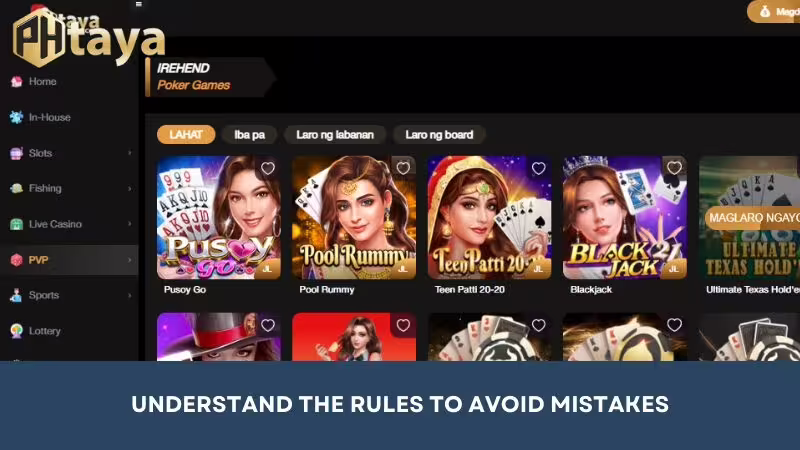Open the Fishing icon in sidebar
The image size is (800, 450).
pos(16,188)
